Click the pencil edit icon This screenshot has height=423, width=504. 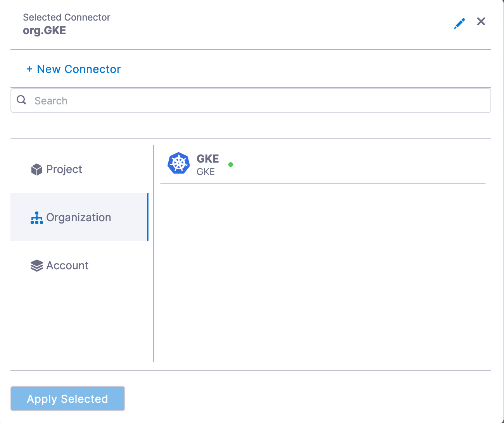(459, 24)
